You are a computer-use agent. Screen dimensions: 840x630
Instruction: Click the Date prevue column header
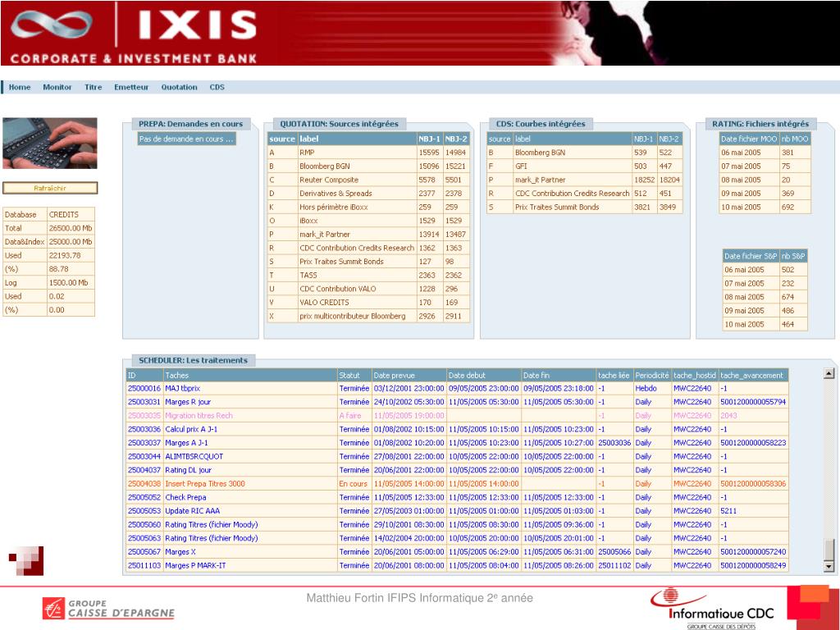click(x=409, y=376)
